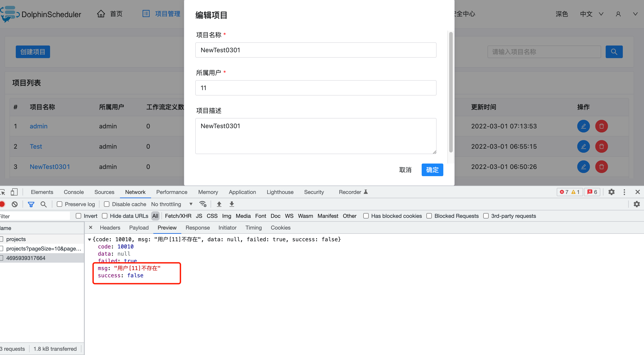
Task: Toggle the device toolbar icon in DevTools
Action: coord(14,192)
